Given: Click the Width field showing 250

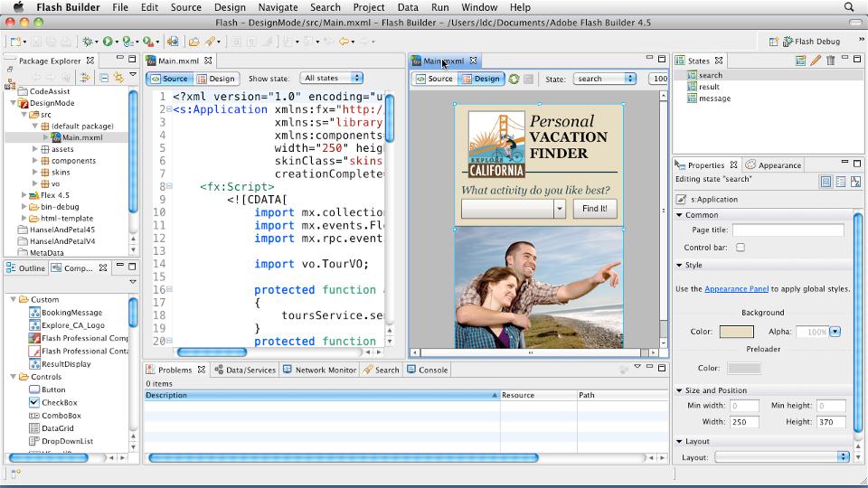Looking at the screenshot, I should click(x=744, y=422).
